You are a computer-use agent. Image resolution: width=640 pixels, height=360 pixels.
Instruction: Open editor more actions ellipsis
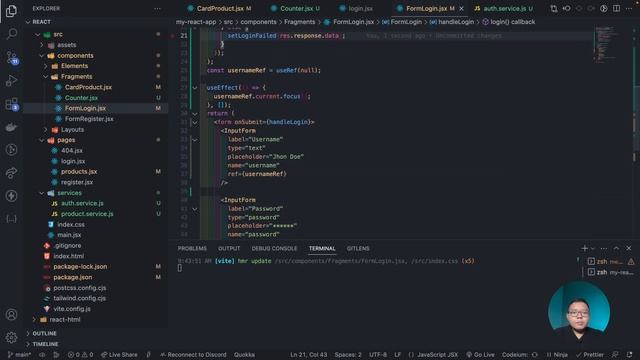coord(629,8)
